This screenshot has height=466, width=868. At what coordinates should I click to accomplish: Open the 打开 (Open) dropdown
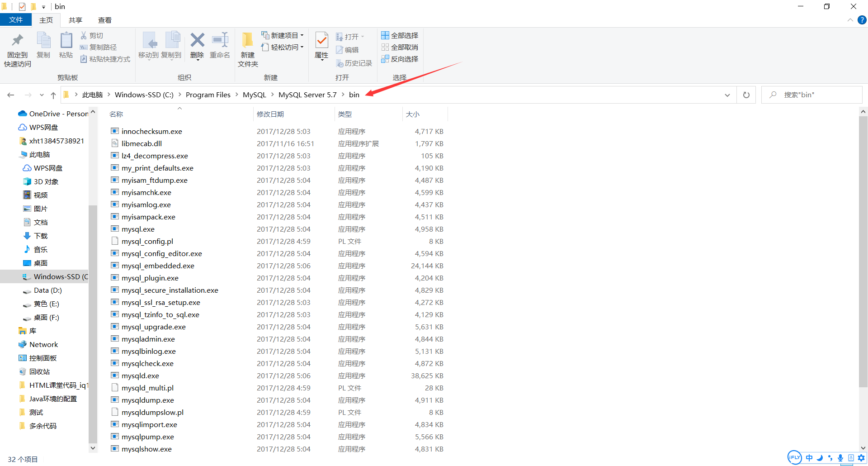[350, 37]
